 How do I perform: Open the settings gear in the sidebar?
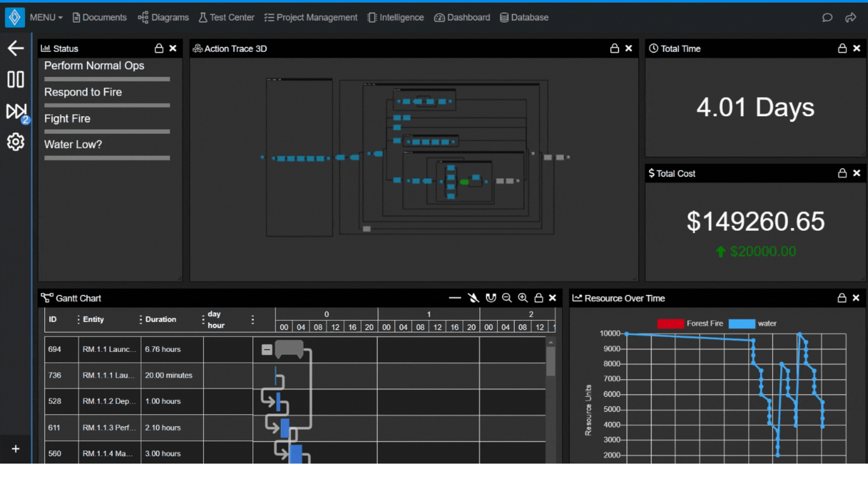point(15,141)
